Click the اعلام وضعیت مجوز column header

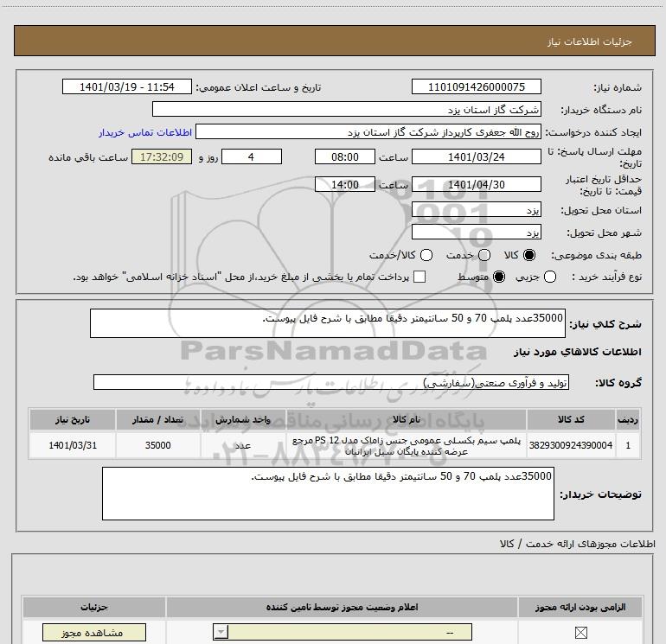(342, 608)
